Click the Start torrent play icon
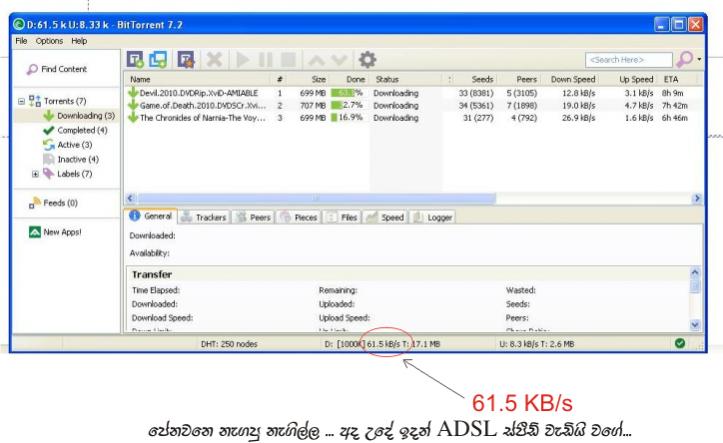723x443 pixels. 243,60
